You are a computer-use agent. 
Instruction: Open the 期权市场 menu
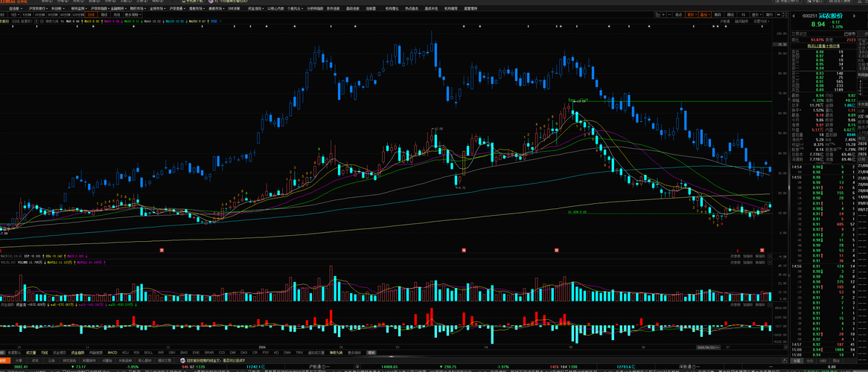(136, 9)
